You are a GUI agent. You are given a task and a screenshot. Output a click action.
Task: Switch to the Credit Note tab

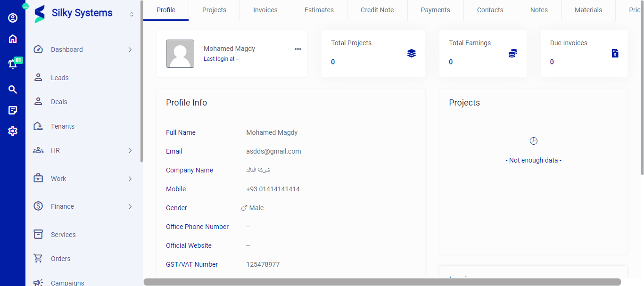(x=377, y=10)
